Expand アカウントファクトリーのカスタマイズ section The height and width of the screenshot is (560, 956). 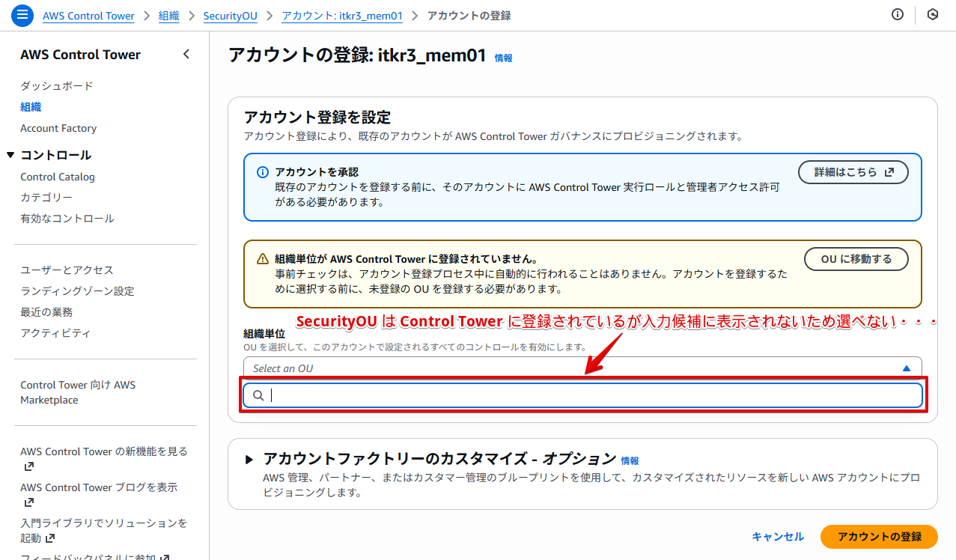[x=249, y=459]
